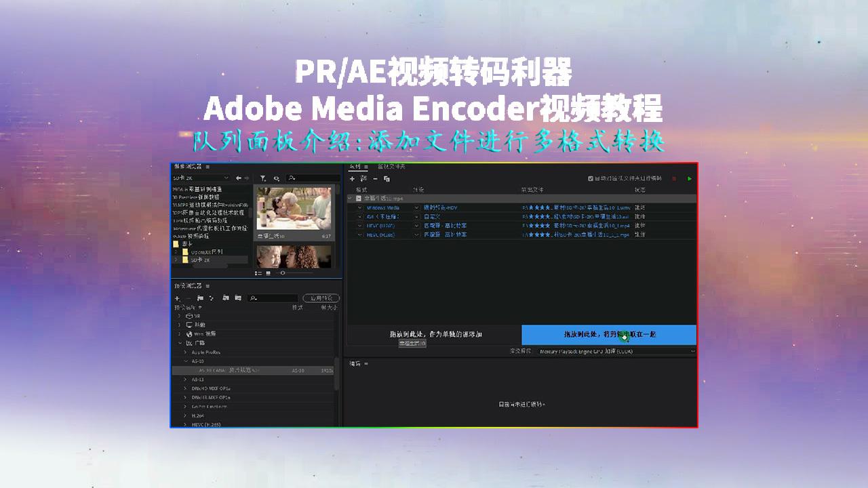This screenshot has width=868, height=488.
Task: Click the media browser back arrow
Action: (238, 178)
